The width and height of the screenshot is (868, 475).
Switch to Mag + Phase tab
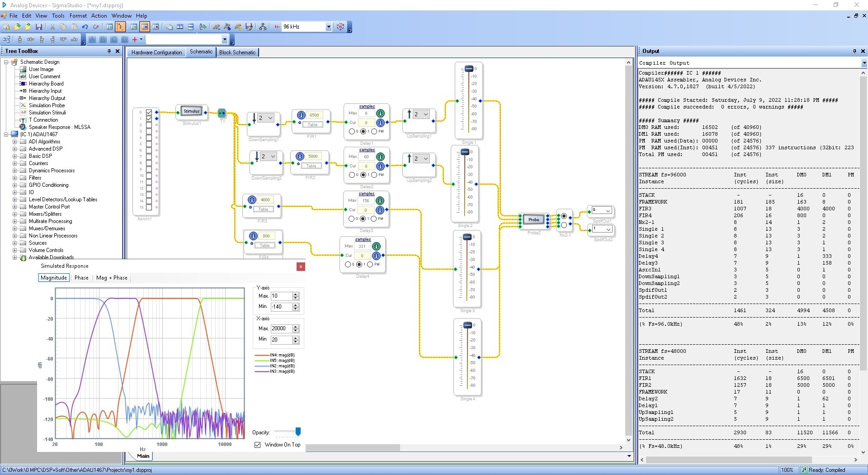tap(112, 278)
